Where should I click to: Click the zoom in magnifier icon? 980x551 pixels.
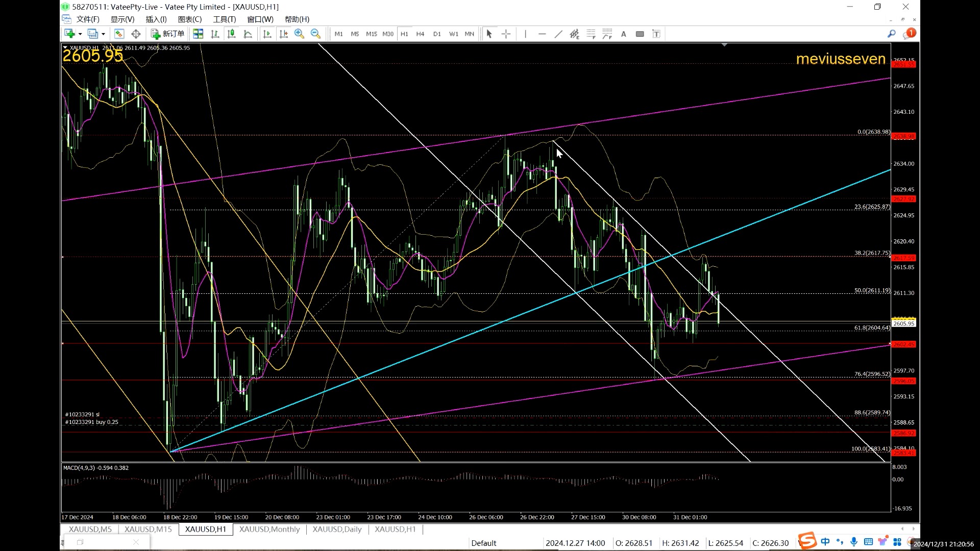(299, 34)
